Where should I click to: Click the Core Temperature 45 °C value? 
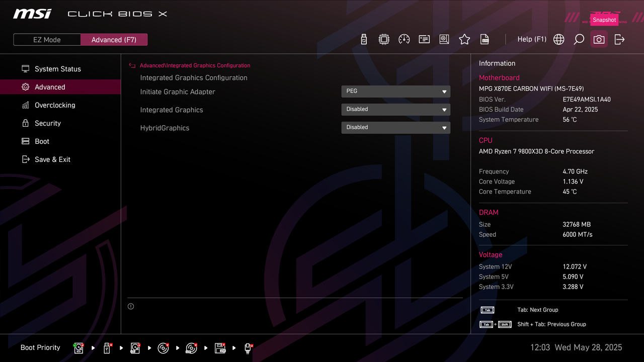coord(570,192)
